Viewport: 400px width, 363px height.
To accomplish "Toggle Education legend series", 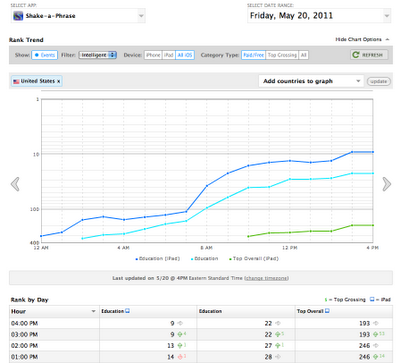I will click(x=204, y=259).
